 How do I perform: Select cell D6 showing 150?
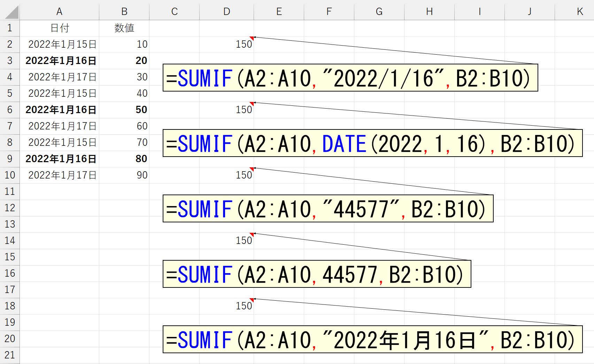pyautogui.click(x=227, y=110)
